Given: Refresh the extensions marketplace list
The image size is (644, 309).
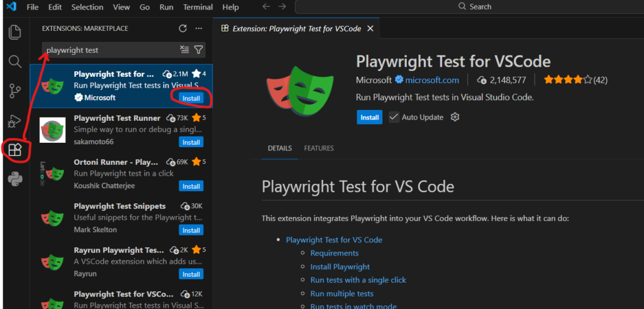Looking at the screenshot, I should 183,28.
